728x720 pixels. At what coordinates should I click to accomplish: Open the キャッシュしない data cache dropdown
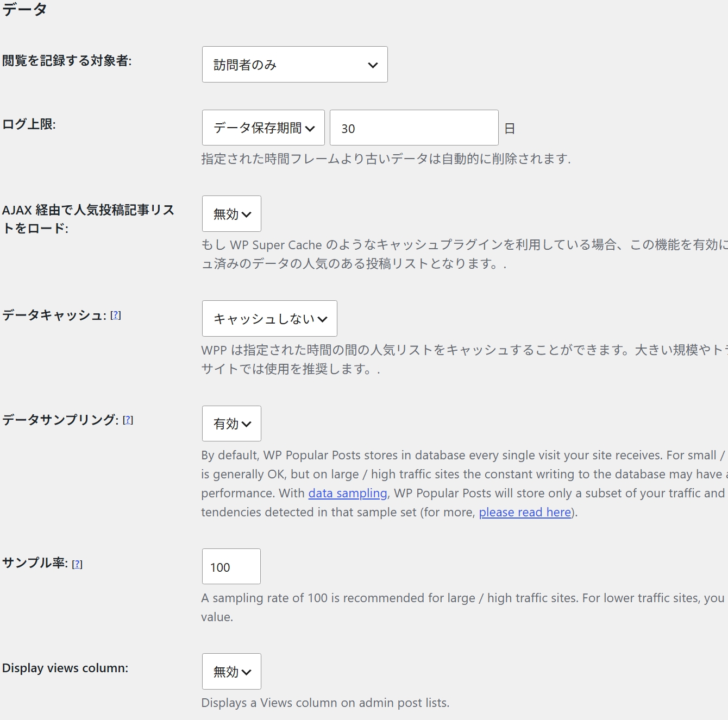pyautogui.click(x=269, y=319)
